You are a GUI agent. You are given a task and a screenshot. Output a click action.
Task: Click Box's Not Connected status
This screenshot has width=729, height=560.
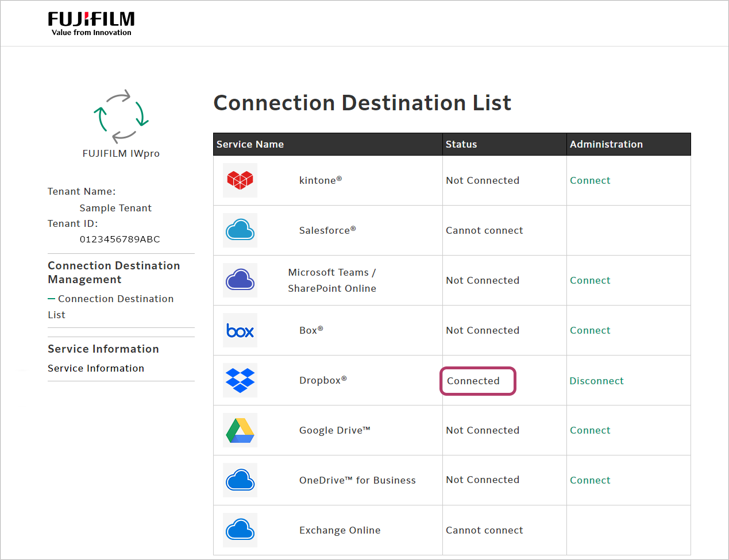click(483, 330)
